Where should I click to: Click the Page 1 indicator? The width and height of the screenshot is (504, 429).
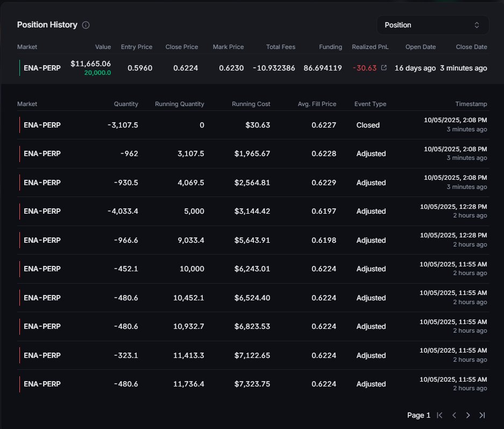point(418,415)
